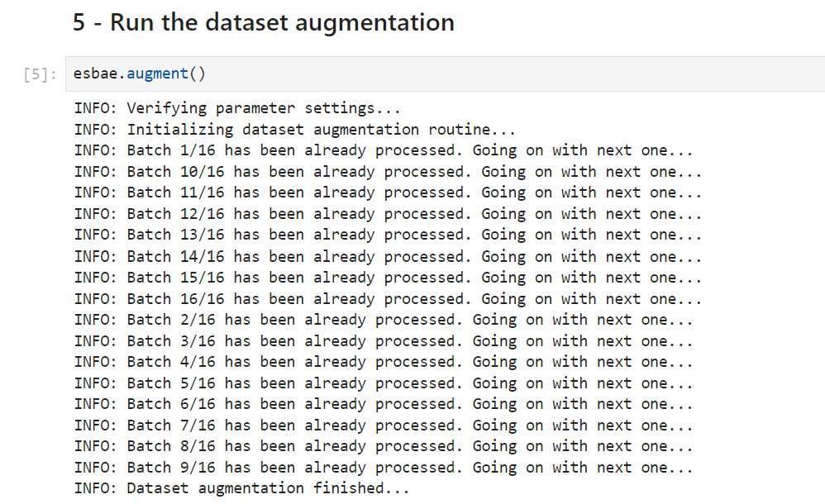Viewport: 825px width, 504px height.
Task: Click the "Batch 15/16" output line
Action: (x=388, y=278)
